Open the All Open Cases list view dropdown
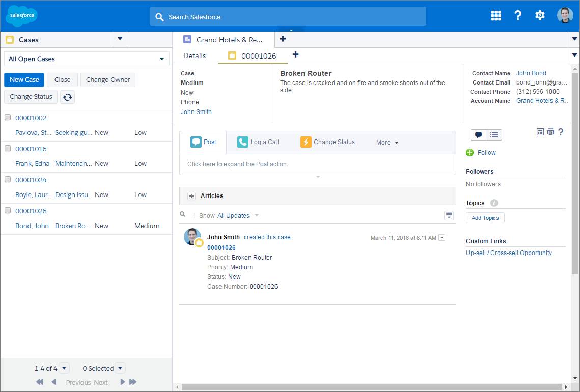 pos(87,59)
